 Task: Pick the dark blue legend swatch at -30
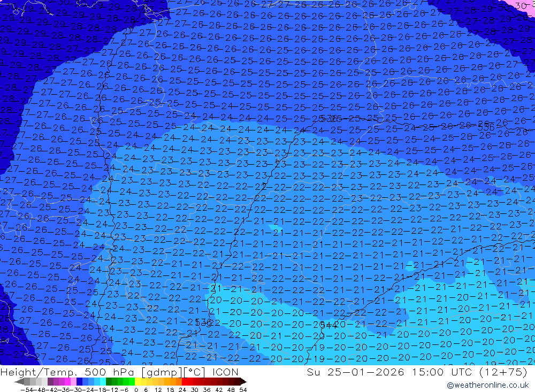tap(79, 381)
